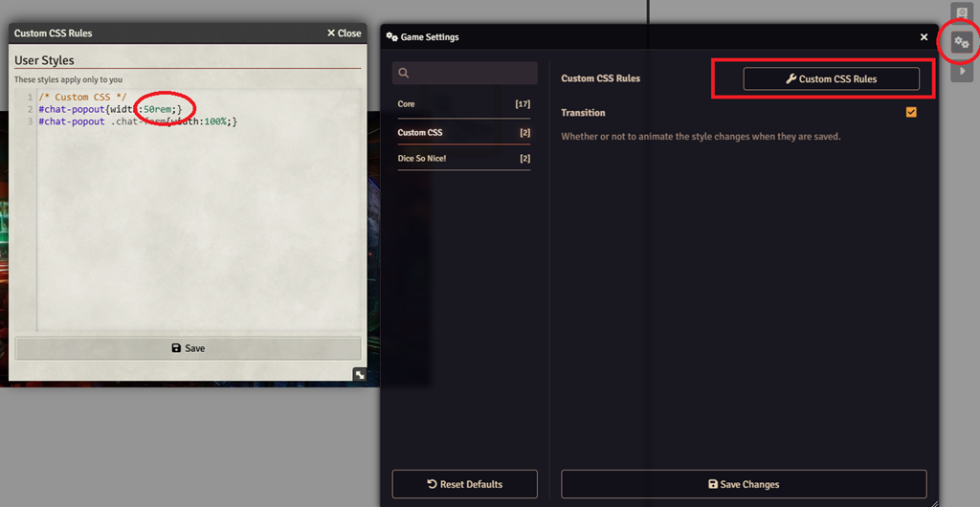980x507 pixels.
Task: Click the CSS line containing width:100%
Action: click(x=138, y=121)
